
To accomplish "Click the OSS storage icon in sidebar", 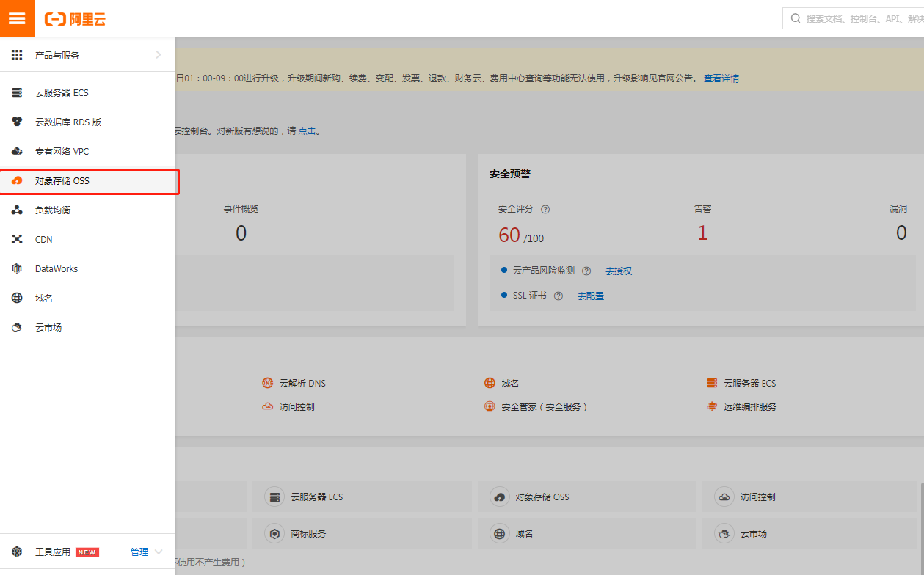I will point(17,181).
